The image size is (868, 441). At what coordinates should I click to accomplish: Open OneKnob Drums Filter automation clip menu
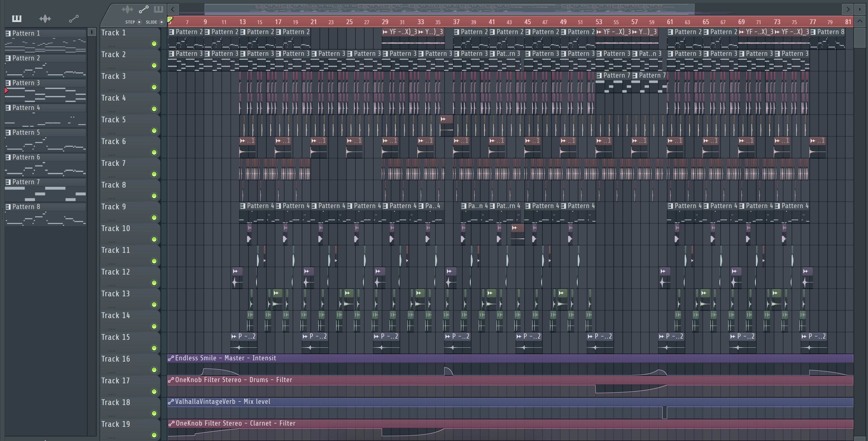click(x=171, y=380)
